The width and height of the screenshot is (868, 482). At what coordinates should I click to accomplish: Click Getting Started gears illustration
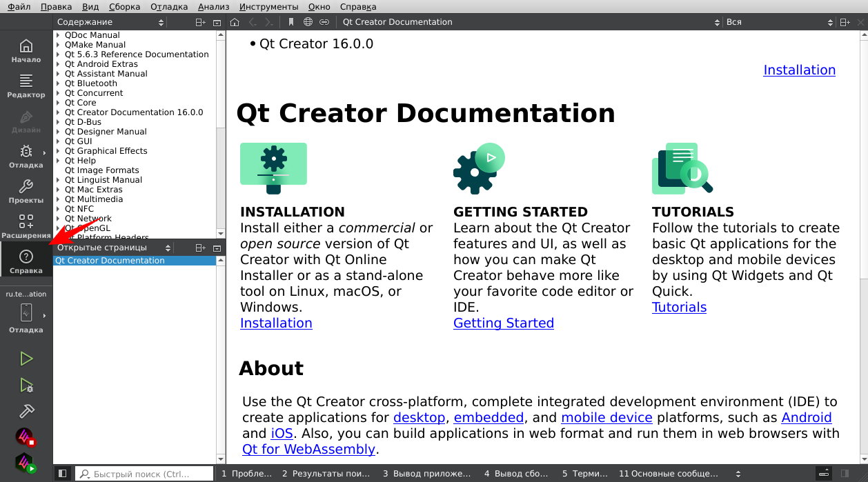[x=479, y=168]
